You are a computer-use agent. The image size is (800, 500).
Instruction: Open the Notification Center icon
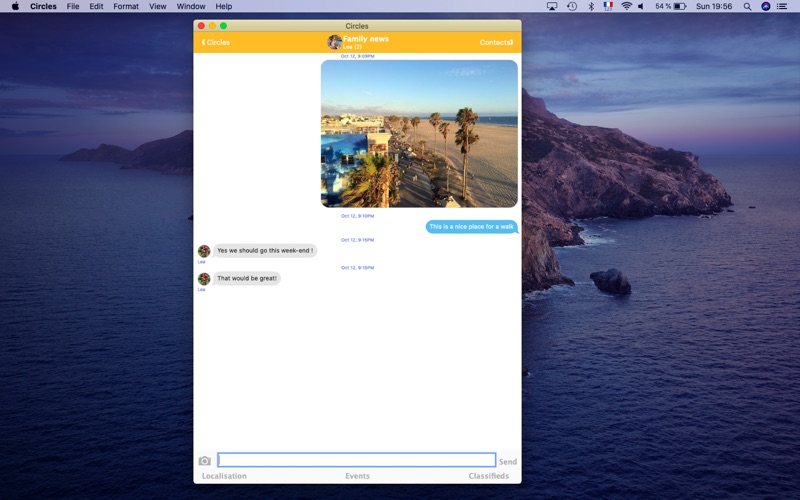pos(782,6)
